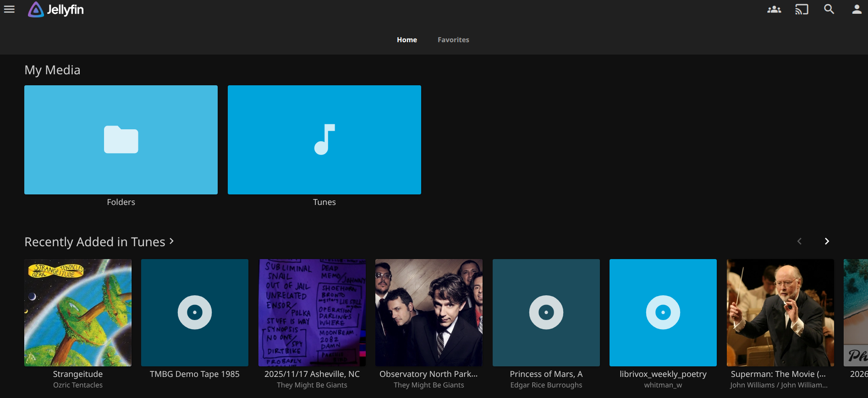Click They Might Be Giants under Observatory album
Screen dimensions: 868x398
point(429,385)
